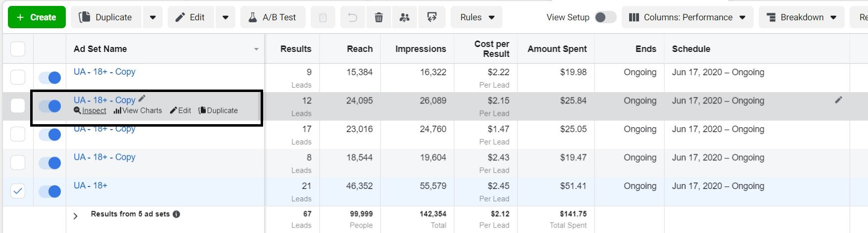
Task: Uncheck the UA - 18+ row checkbox
Action: (x=18, y=191)
